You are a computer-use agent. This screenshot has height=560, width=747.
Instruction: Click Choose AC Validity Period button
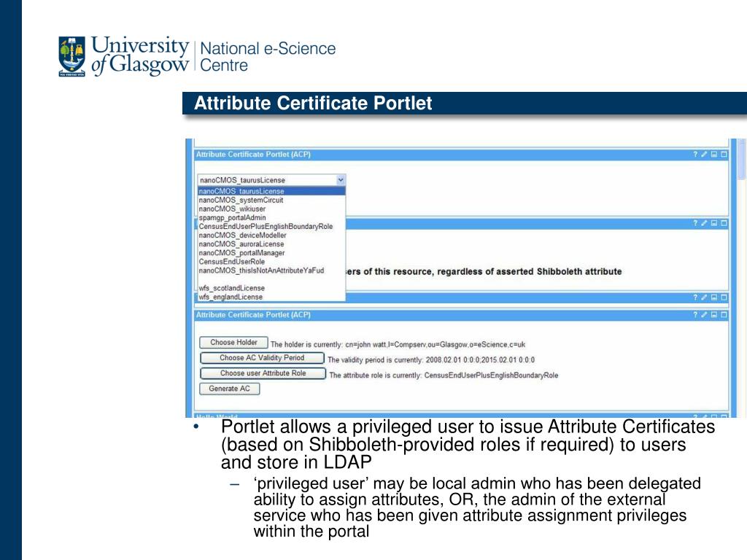click(262, 357)
